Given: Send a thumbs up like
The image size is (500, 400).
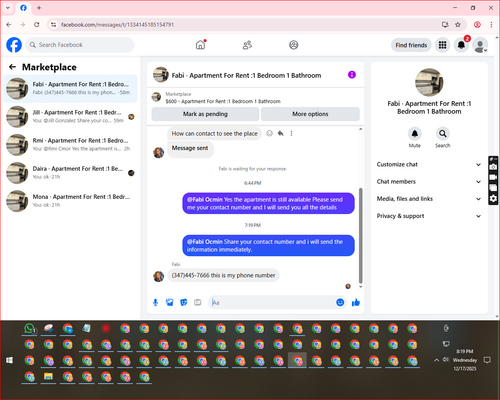Looking at the screenshot, I should pos(356,302).
